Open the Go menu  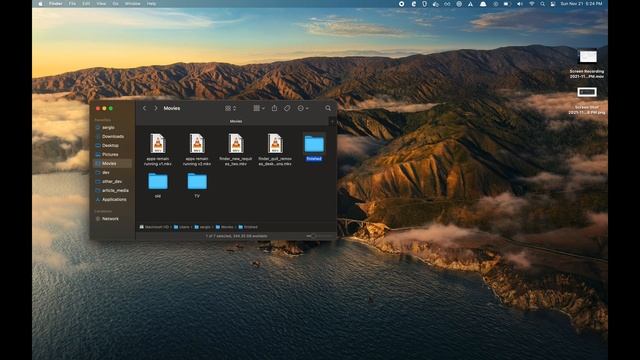point(116,4)
